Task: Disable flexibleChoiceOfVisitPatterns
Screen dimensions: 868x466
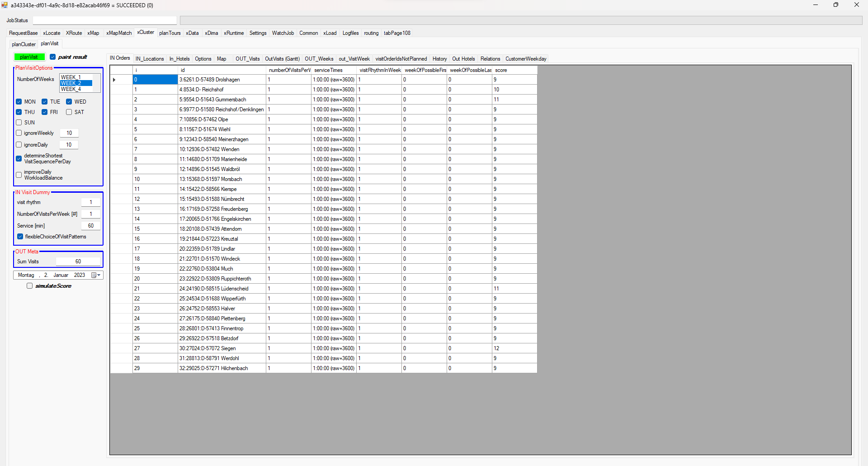Action: (x=20, y=237)
